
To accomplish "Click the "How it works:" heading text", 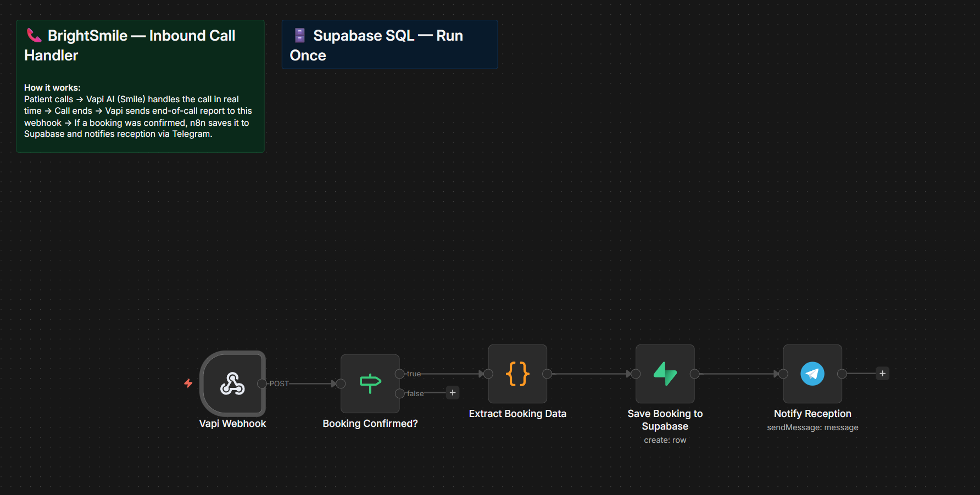I will tap(52, 87).
